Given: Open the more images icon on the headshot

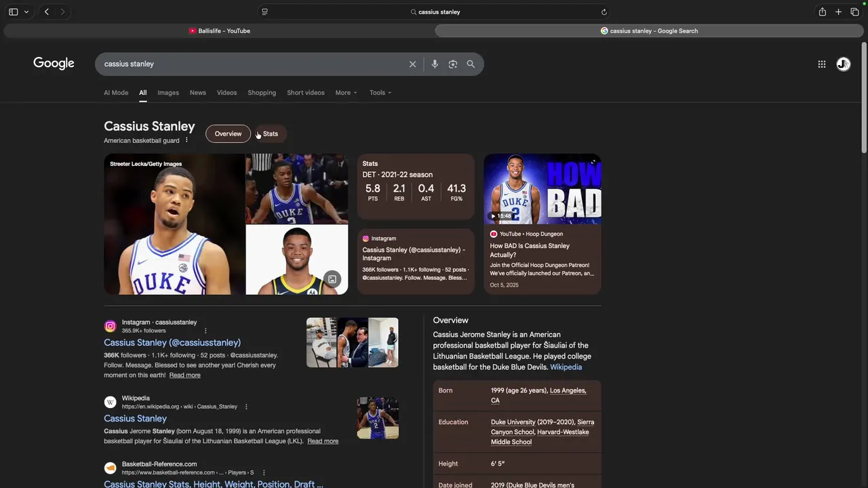Looking at the screenshot, I should (332, 279).
